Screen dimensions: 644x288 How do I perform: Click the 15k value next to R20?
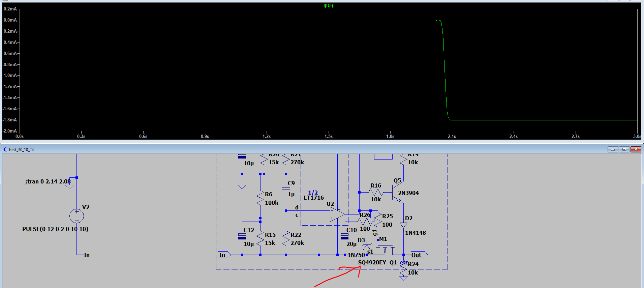pos(274,162)
